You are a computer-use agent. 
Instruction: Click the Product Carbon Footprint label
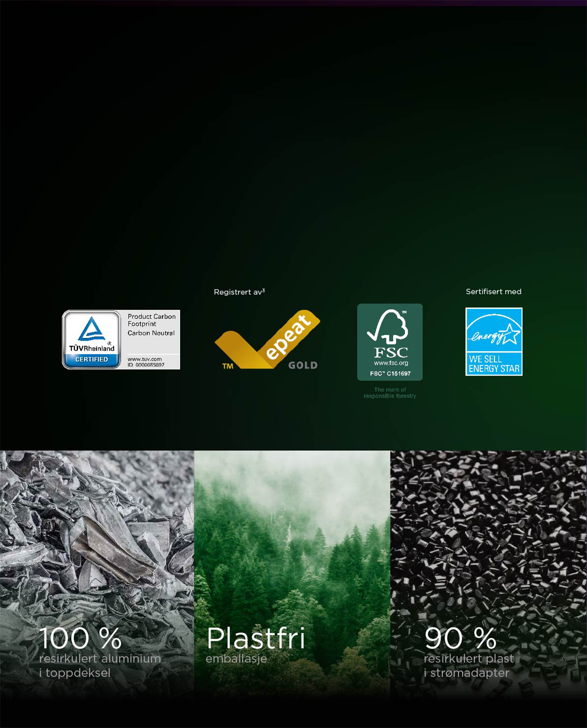[x=151, y=320]
